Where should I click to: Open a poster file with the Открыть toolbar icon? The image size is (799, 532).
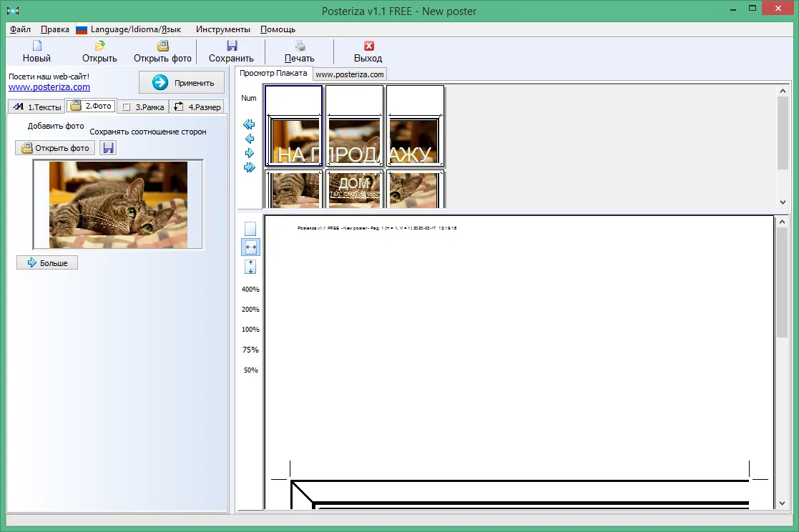(x=100, y=46)
